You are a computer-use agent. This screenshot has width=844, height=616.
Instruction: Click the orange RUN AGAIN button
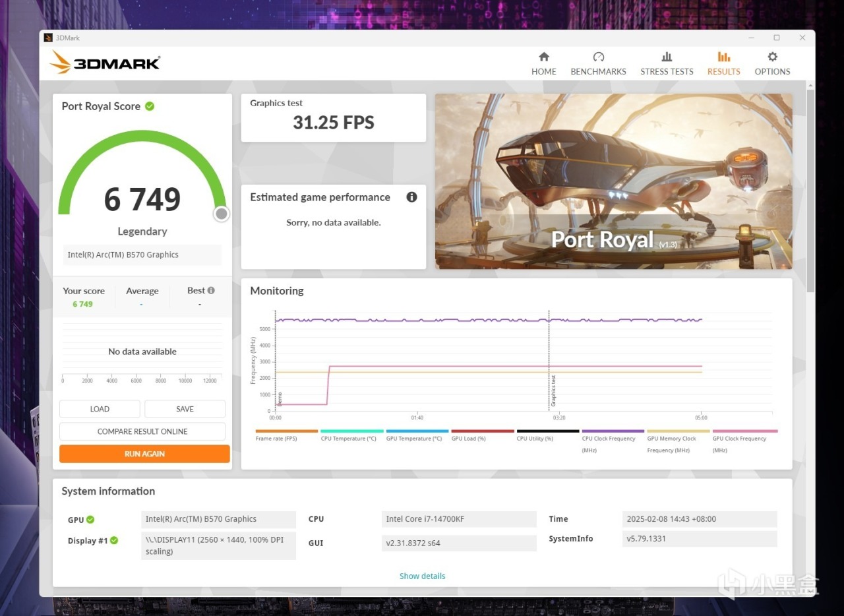pyautogui.click(x=144, y=454)
